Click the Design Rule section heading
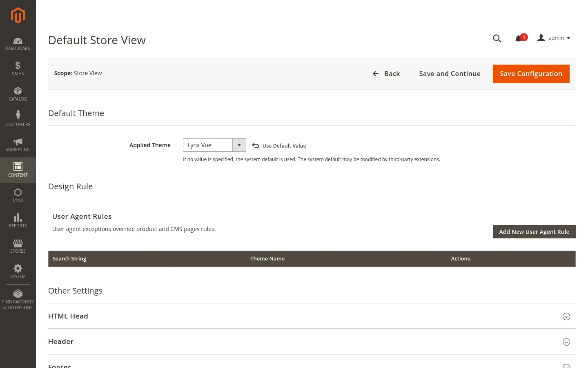This screenshot has width=588, height=368. click(70, 186)
